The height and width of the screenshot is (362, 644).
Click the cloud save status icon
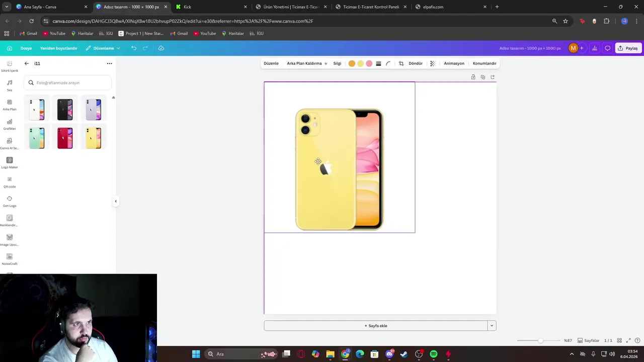coord(161,48)
